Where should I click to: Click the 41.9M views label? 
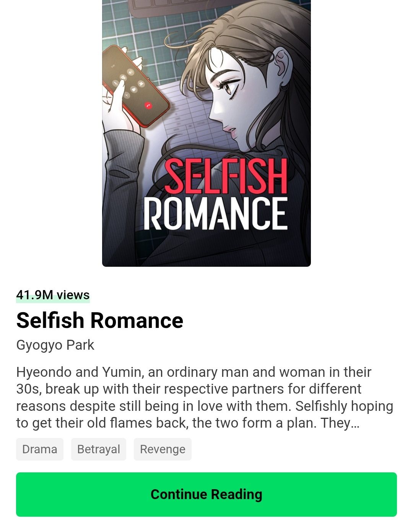click(x=53, y=295)
